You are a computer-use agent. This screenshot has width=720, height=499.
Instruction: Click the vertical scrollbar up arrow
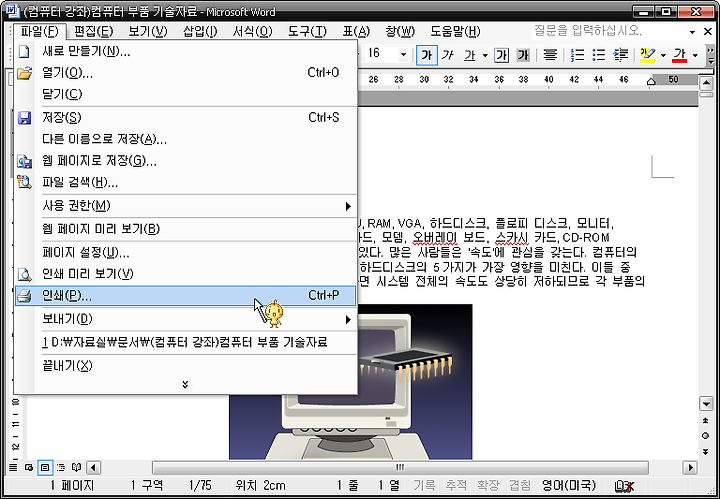click(706, 83)
